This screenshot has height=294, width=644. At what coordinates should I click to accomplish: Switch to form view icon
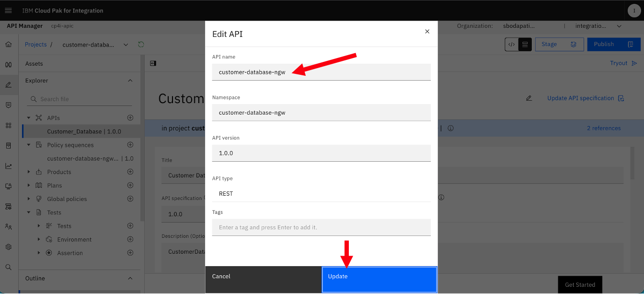pos(525,44)
